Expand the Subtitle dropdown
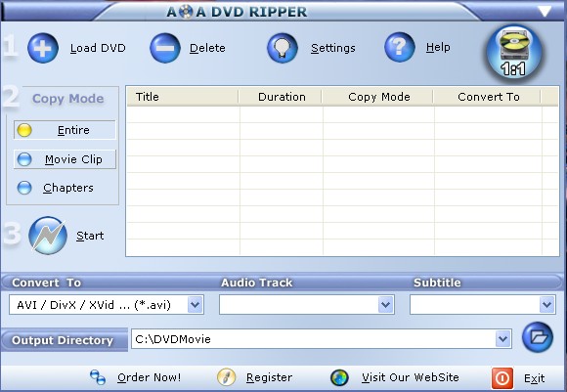The image size is (567, 392). point(547,304)
